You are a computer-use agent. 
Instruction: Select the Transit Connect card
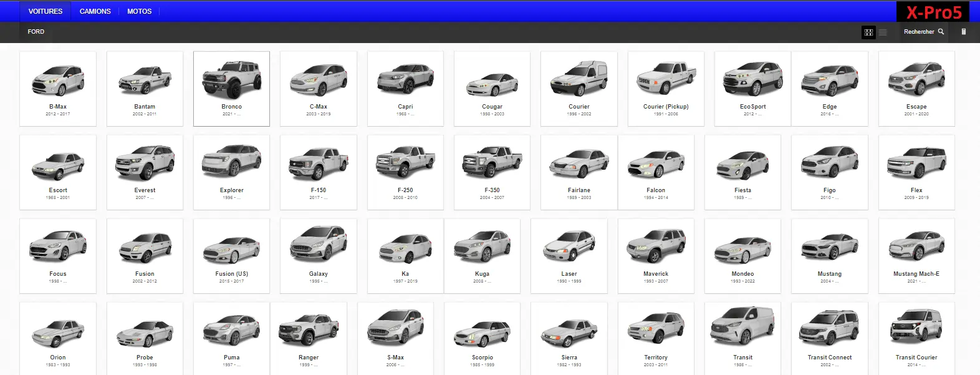830,339
